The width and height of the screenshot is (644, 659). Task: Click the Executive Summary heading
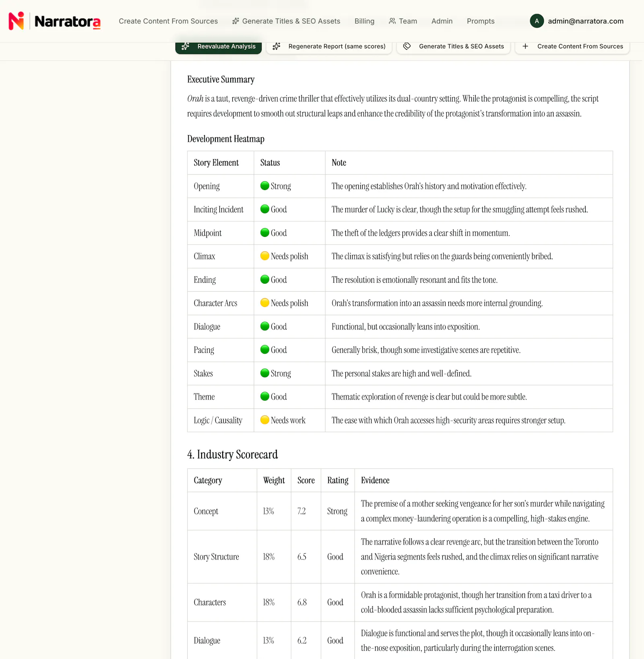point(221,79)
